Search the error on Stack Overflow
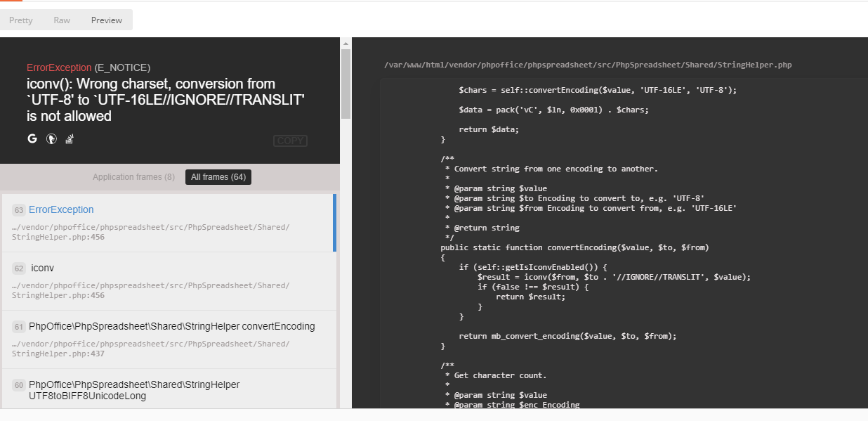This screenshot has height=421, width=868. pyautogui.click(x=69, y=138)
